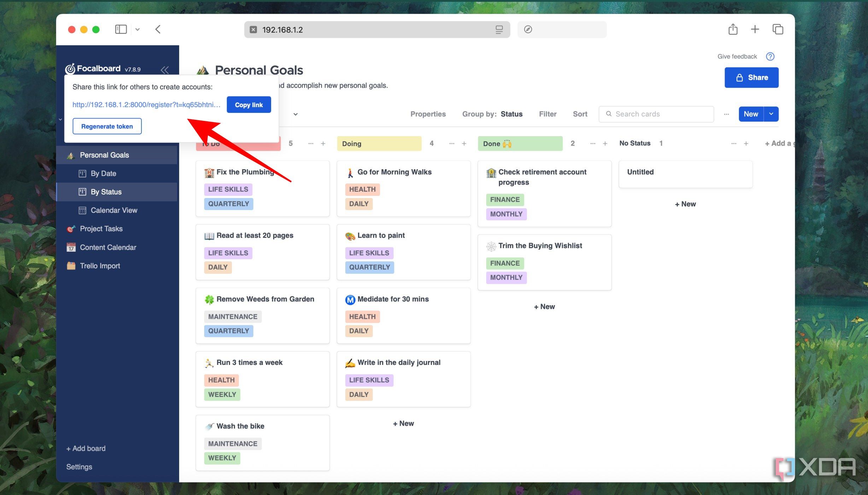Click Add board in the sidebar
The image size is (868, 495).
tap(86, 449)
